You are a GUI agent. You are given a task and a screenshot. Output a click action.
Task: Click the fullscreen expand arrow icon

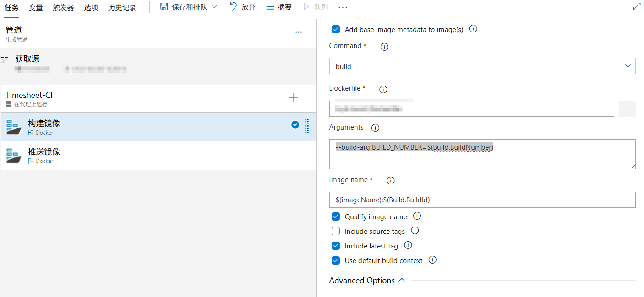(637, 7)
